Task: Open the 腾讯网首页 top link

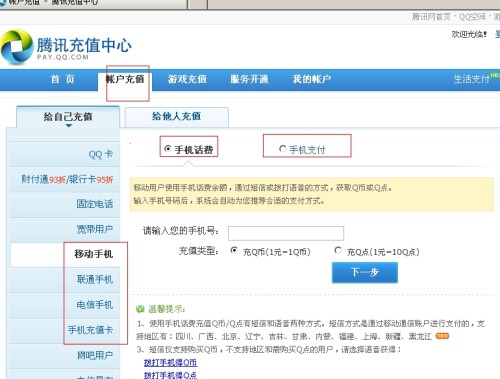Action: [431, 17]
